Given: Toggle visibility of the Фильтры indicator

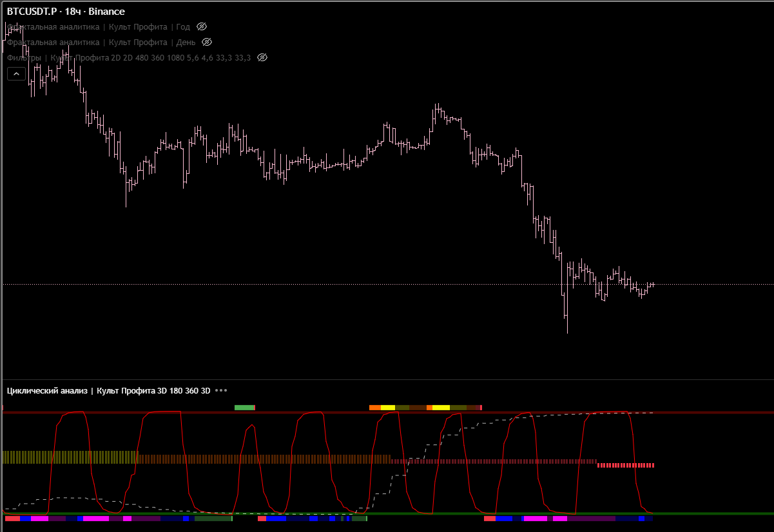Looking at the screenshot, I should click(x=262, y=58).
